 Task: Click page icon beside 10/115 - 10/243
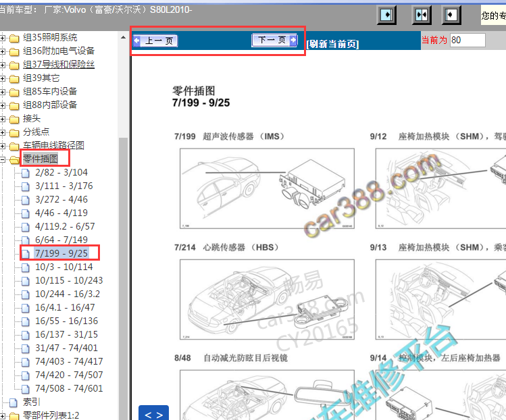click(x=26, y=282)
